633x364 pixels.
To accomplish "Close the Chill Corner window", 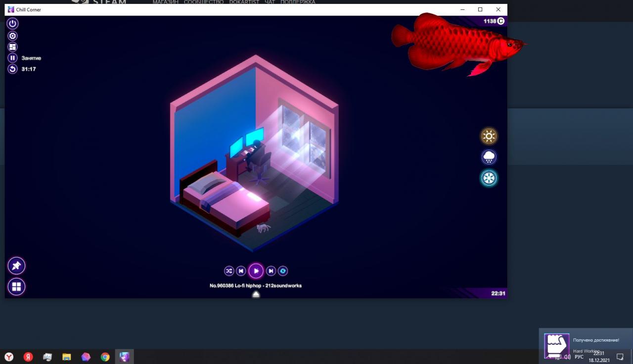I will [498, 9].
